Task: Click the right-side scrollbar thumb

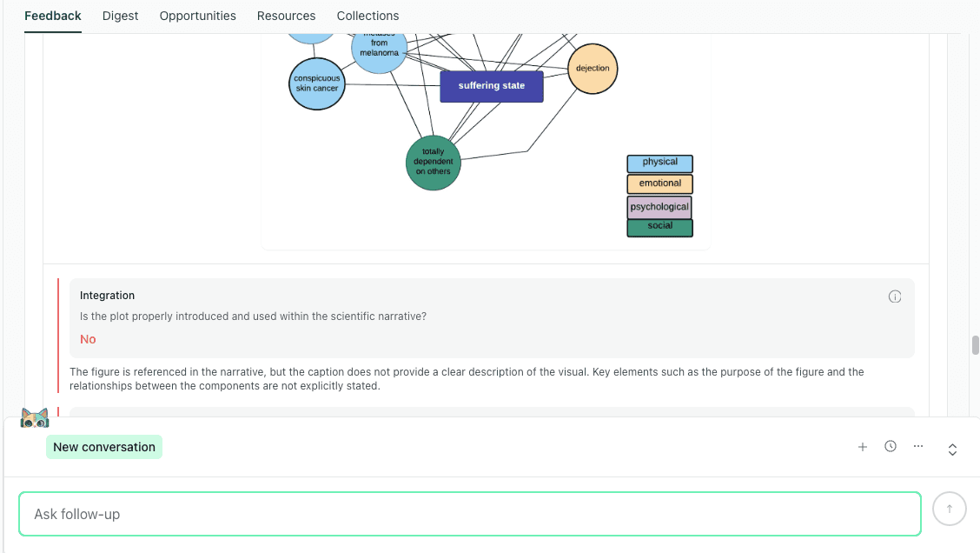Action: pos(975,345)
